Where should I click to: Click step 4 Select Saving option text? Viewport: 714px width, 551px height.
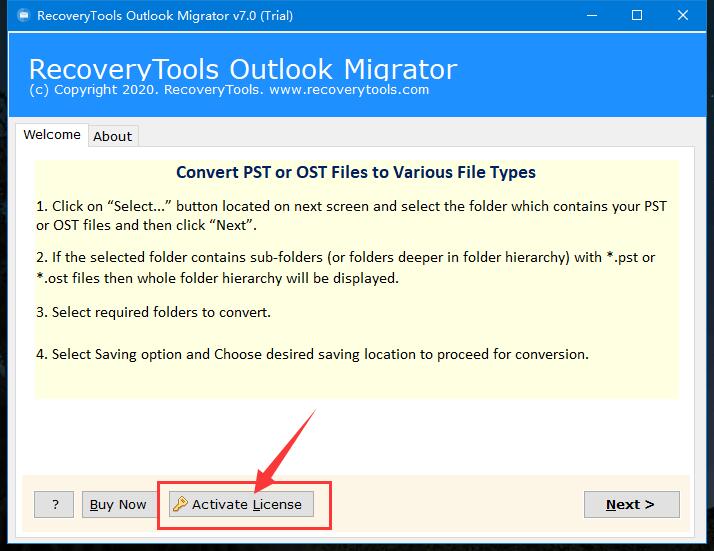(312, 354)
